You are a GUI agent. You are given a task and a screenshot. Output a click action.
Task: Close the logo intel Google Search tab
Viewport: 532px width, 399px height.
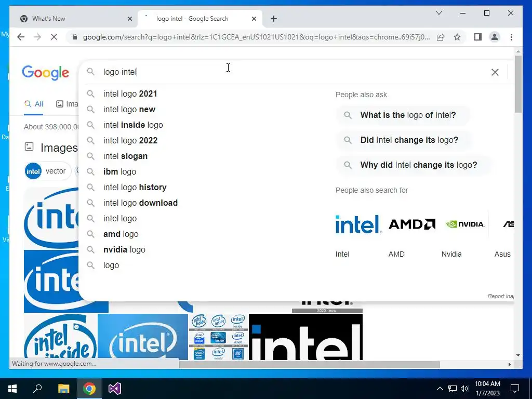254,19
